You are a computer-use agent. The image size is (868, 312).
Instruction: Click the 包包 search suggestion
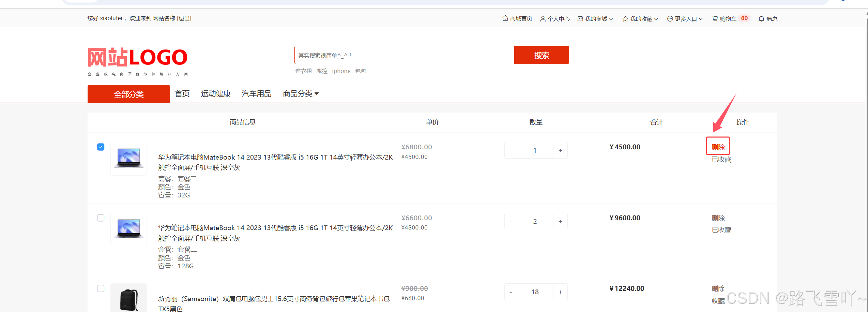tap(361, 71)
